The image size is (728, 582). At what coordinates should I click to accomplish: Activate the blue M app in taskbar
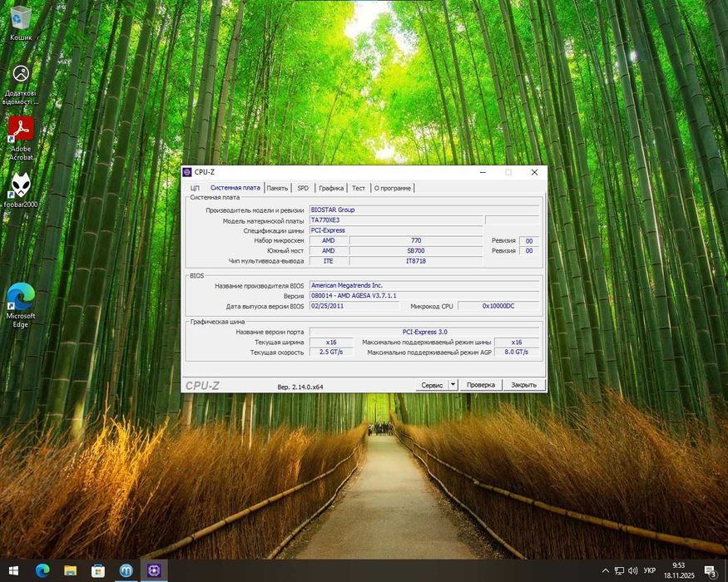click(126, 570)
